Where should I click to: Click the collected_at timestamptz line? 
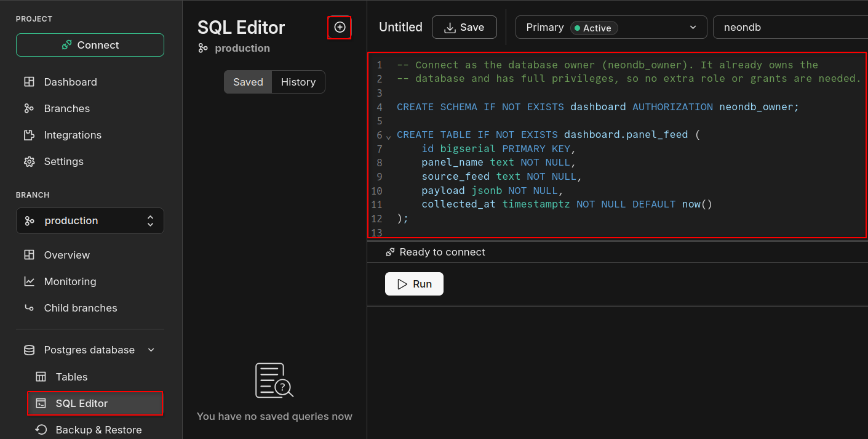[x=567, y=204]
